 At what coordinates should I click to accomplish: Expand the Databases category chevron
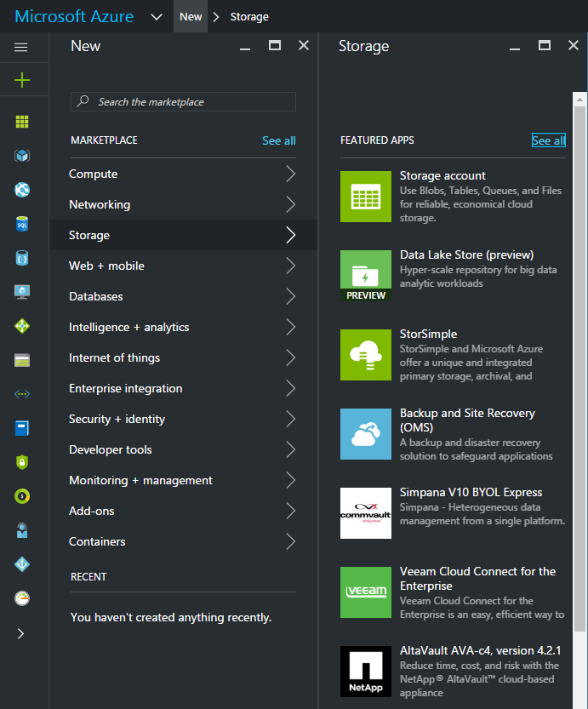tap(290, 297)
